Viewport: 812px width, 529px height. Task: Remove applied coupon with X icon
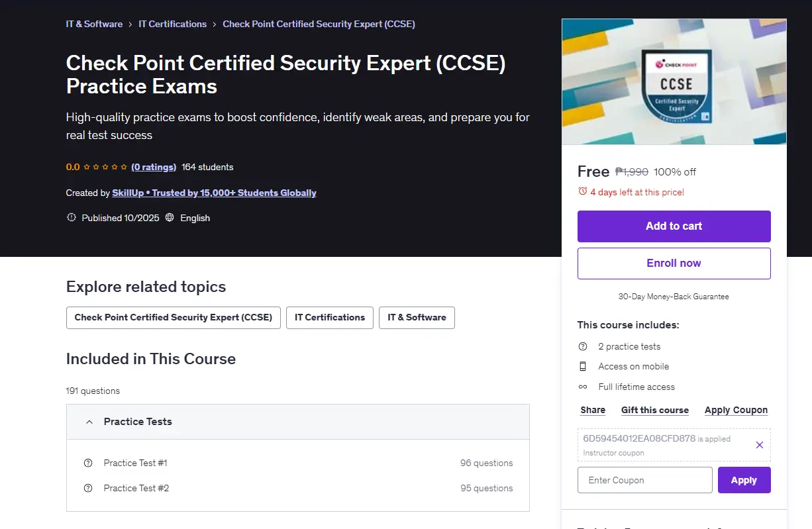coord(760,445)
